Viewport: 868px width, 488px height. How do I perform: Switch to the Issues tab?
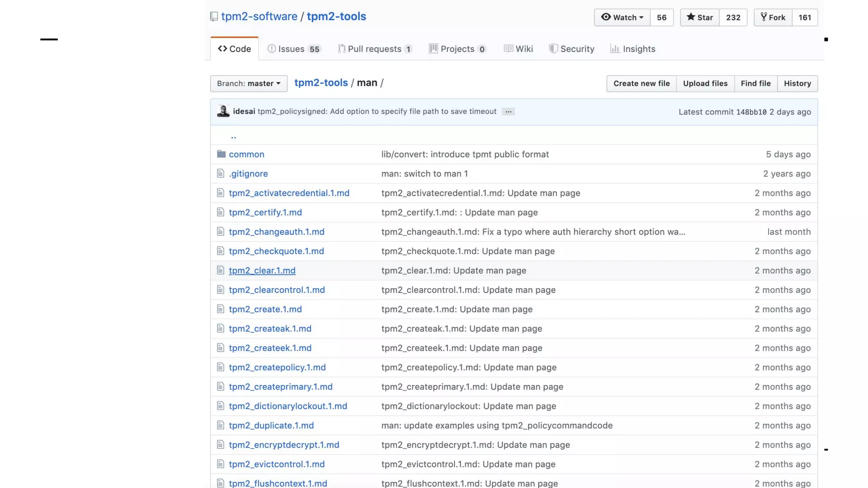tap(294, 49)
